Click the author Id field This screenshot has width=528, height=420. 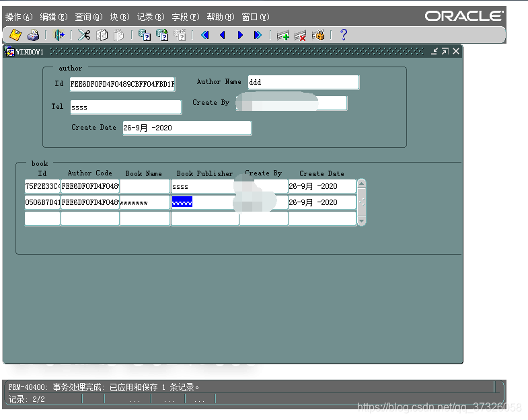[122, 84]
